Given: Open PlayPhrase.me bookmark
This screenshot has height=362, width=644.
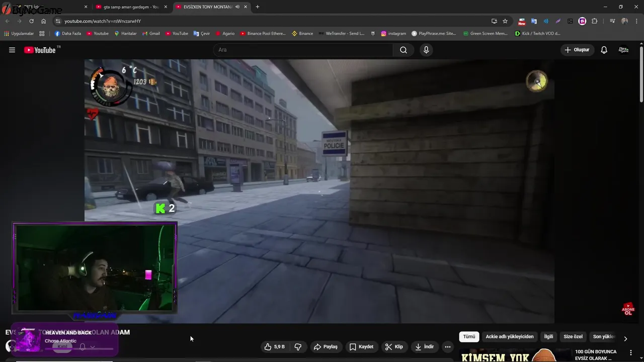Looking at the screenshot, I should pos(434,34).
